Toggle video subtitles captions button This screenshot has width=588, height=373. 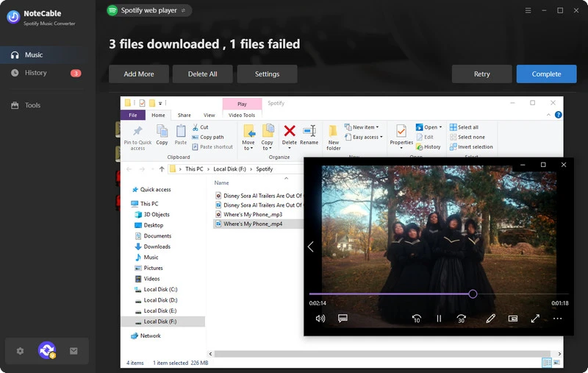(x=343, y=319)
